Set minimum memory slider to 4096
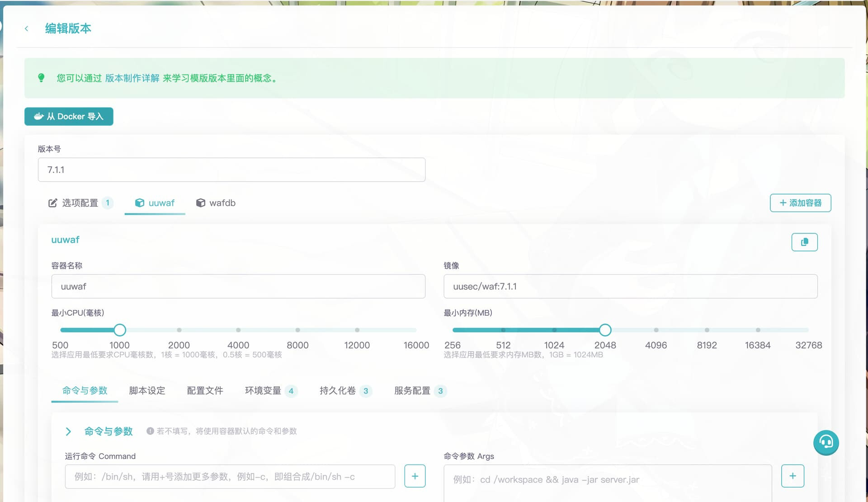This screenshot has height=502, width=868. click(x=656, y=330)
